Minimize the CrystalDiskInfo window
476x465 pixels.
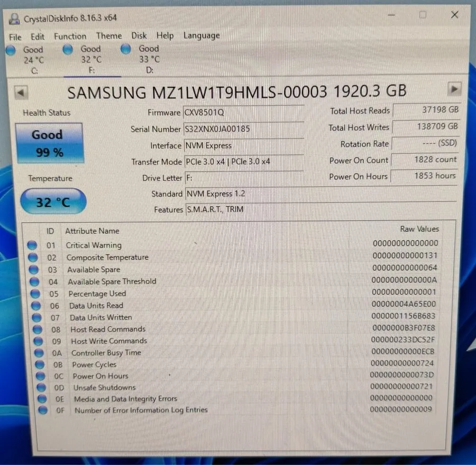[391, 15]
